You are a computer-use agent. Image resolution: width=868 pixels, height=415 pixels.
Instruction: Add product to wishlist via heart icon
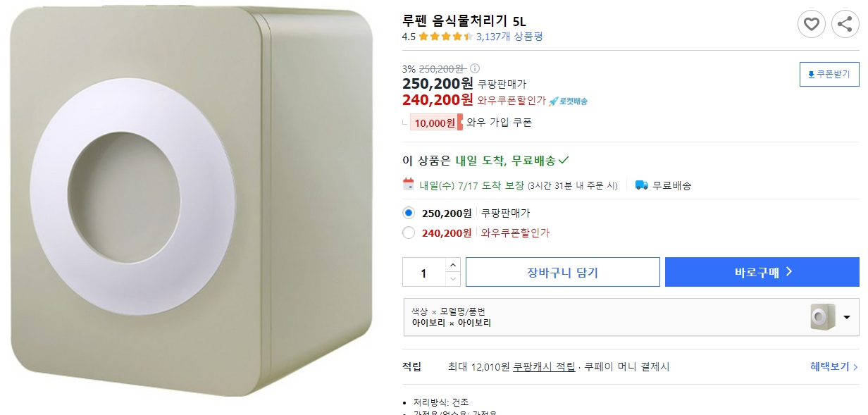point(811,23)
